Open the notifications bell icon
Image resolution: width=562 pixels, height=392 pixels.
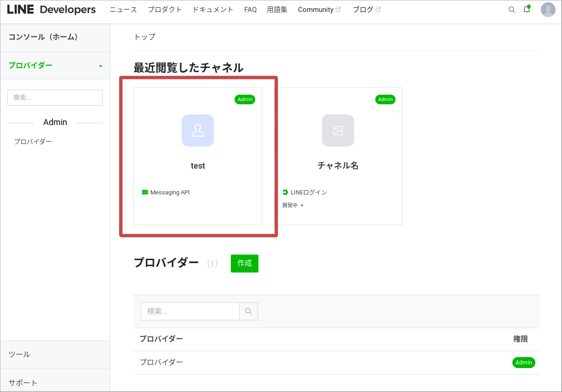click(527, 10)
